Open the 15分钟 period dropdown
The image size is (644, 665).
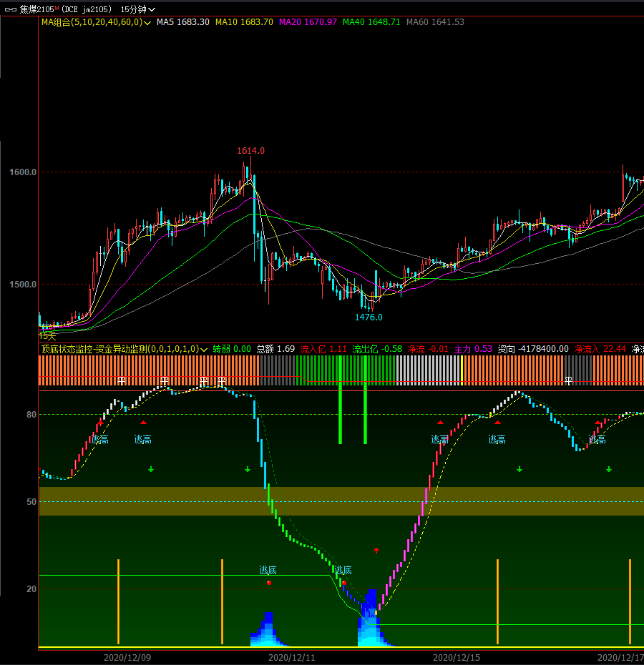click(137, 9)
